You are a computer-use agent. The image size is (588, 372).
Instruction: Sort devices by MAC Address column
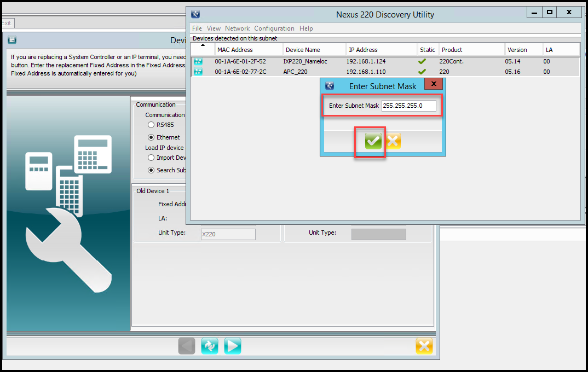coord(249,50)
